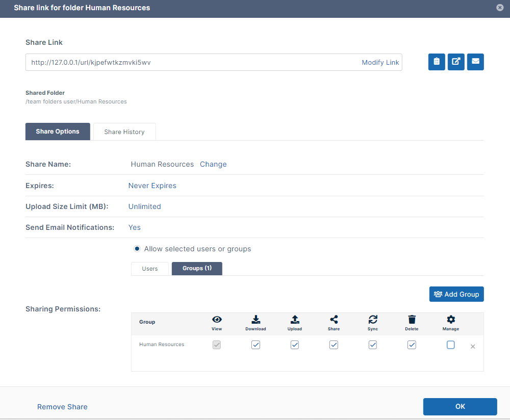The height and width of the screenshot is (420, 510).
Task: Switch to the Share History tab
Action: (124, 132)
